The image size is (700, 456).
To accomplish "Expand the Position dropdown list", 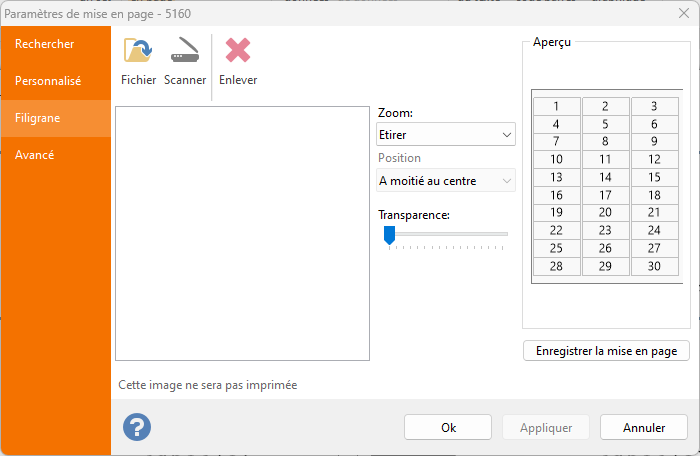I will (x=446, y=181).
